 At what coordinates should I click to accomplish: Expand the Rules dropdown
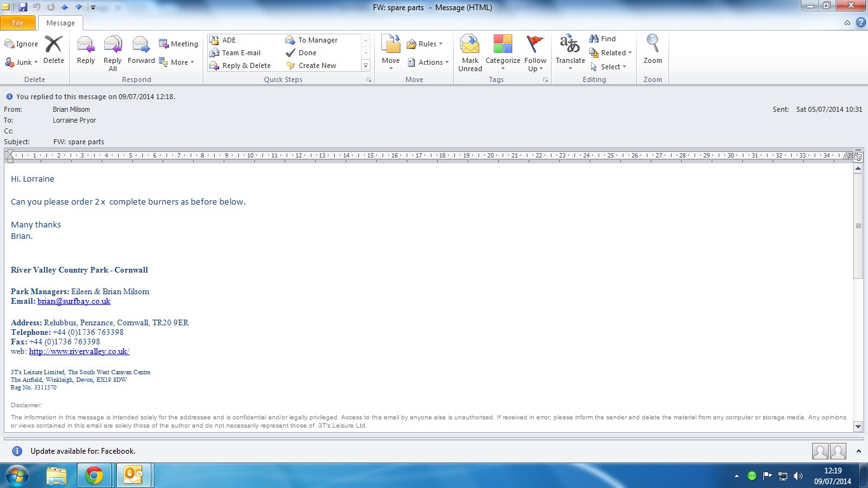[x=424, y=44]
